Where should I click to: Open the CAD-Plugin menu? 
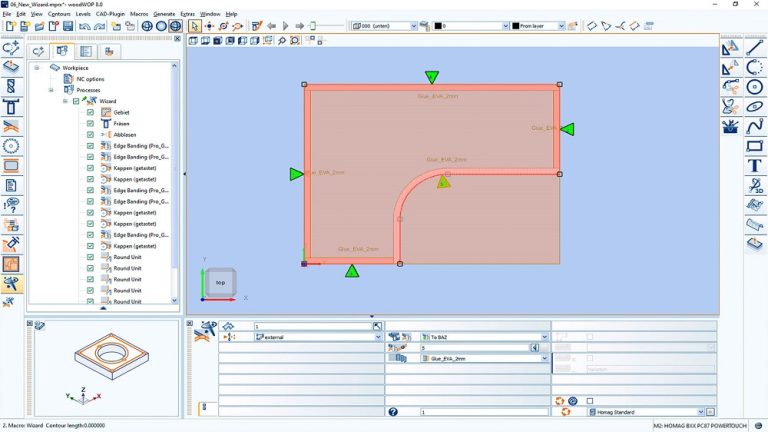109,14
